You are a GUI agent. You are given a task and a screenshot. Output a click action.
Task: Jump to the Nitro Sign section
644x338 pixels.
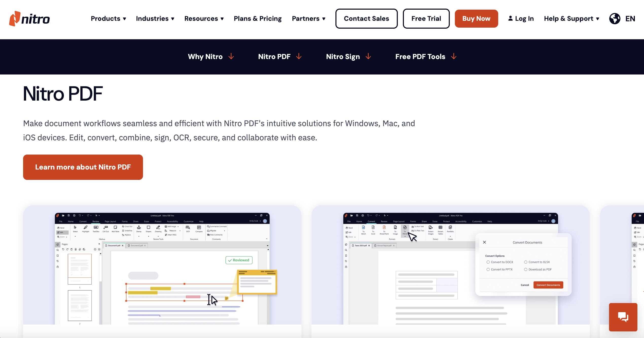click(349, 57)
